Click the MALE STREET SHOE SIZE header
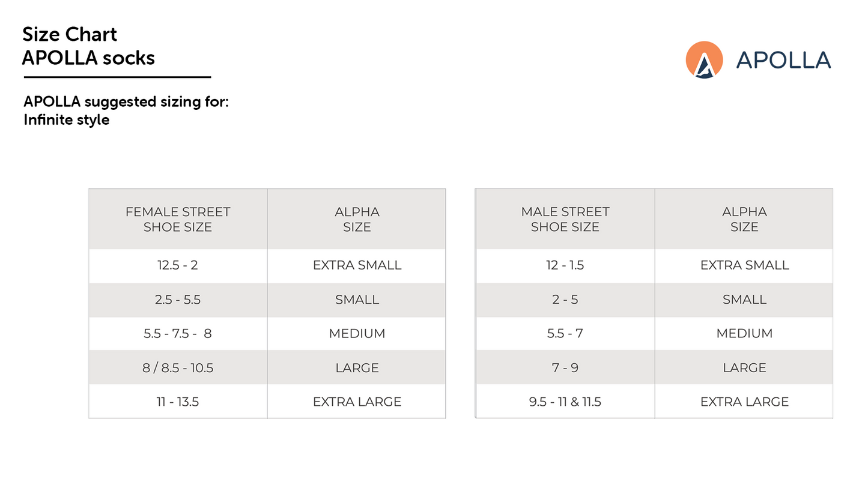Image resolution: width=868 pixels, height=488 pixels. coord(565,219)
